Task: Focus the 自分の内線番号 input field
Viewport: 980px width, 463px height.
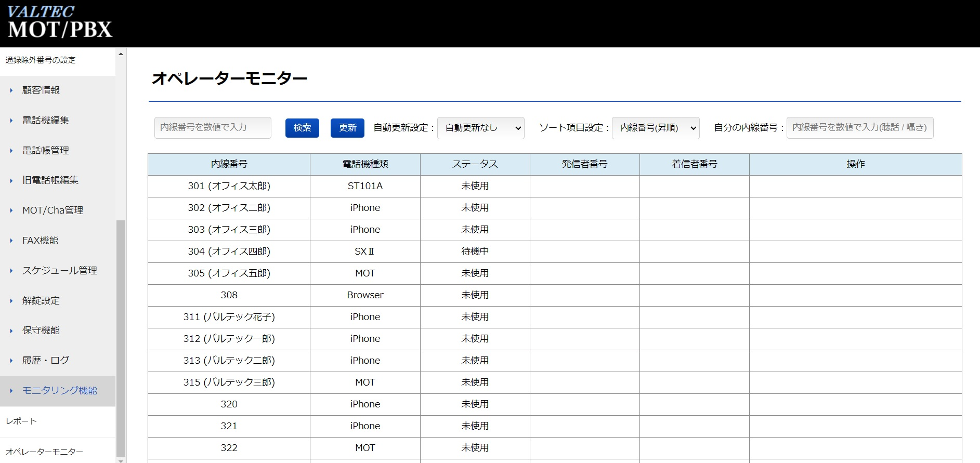Action: coord(859,128)
